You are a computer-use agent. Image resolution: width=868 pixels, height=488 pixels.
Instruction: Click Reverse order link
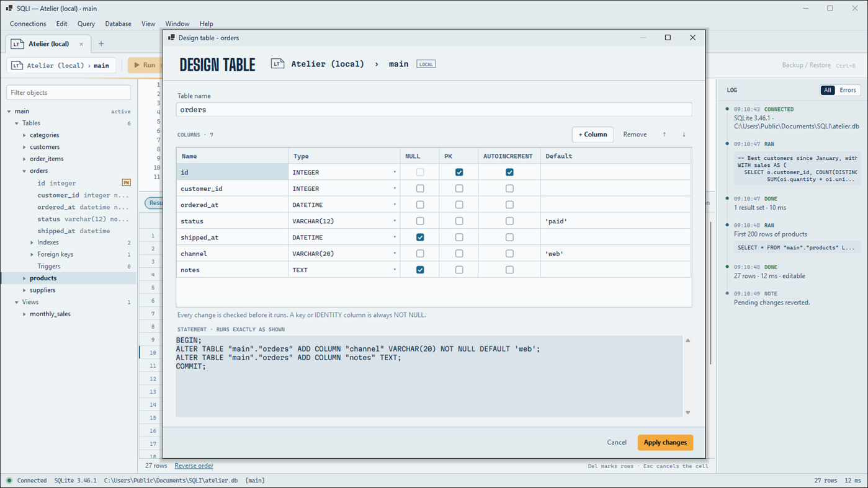coord(194,466)
